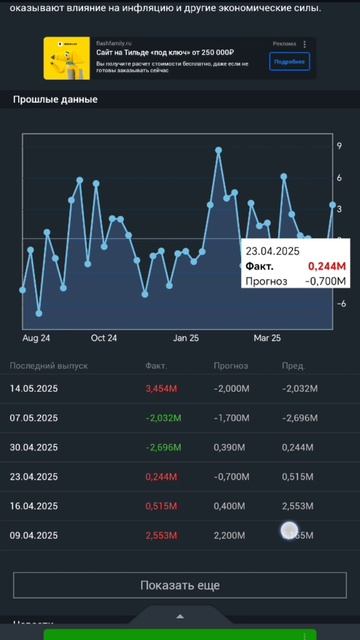Click the forecast value -1,700M
This screenshot has width=360, height=640.
tap(231, 418)
